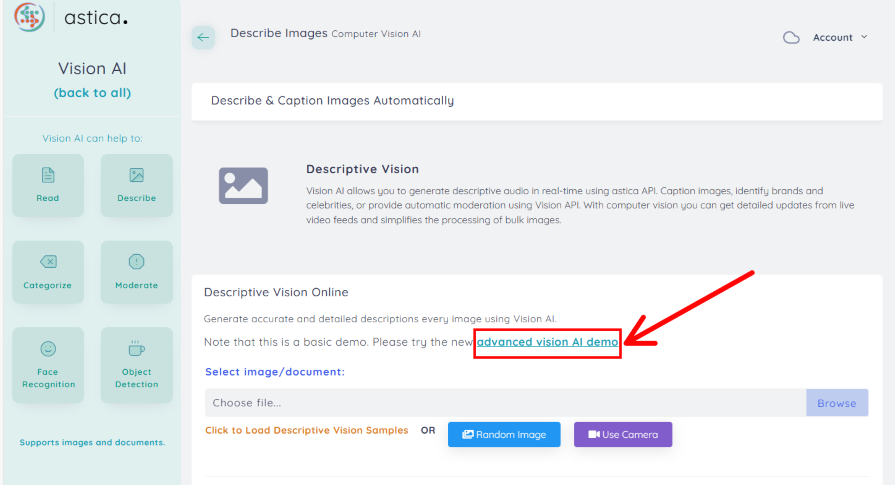
Task: Open Face Recognition tool
Action: (x=48, y=365)
